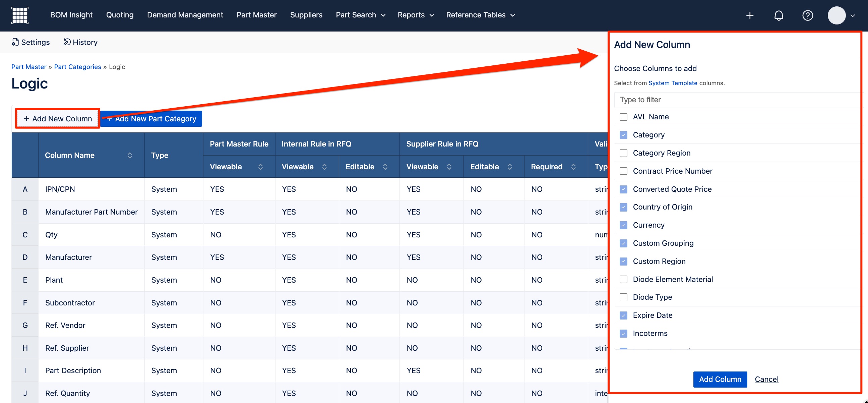Uncheck the Incoterms checkbox
868x403 pixels.
(623, 334)
